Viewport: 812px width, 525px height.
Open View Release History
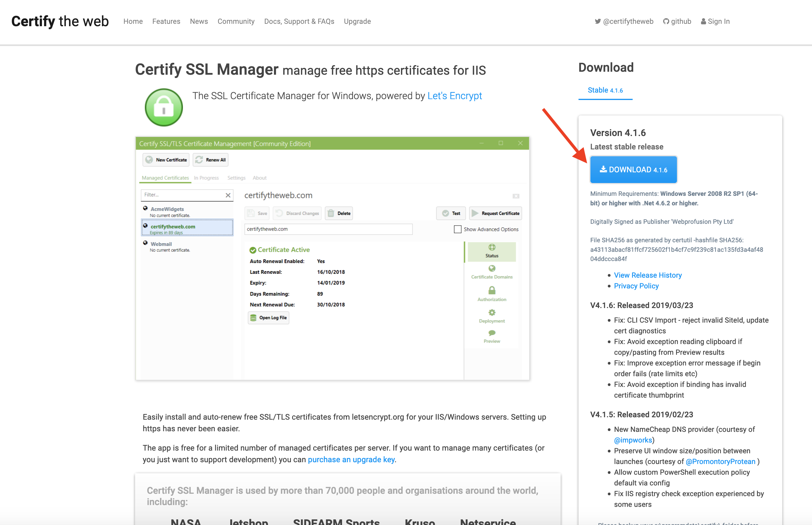[648, 275]
